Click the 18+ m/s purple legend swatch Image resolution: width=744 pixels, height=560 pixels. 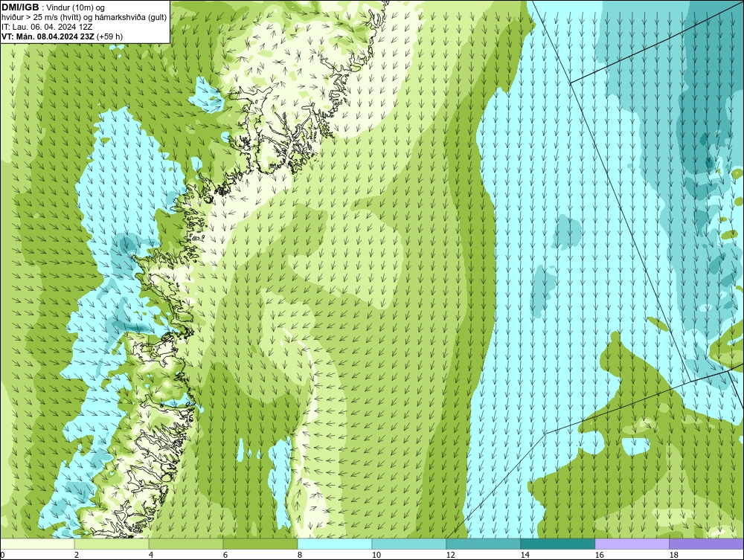pos(707,544)
